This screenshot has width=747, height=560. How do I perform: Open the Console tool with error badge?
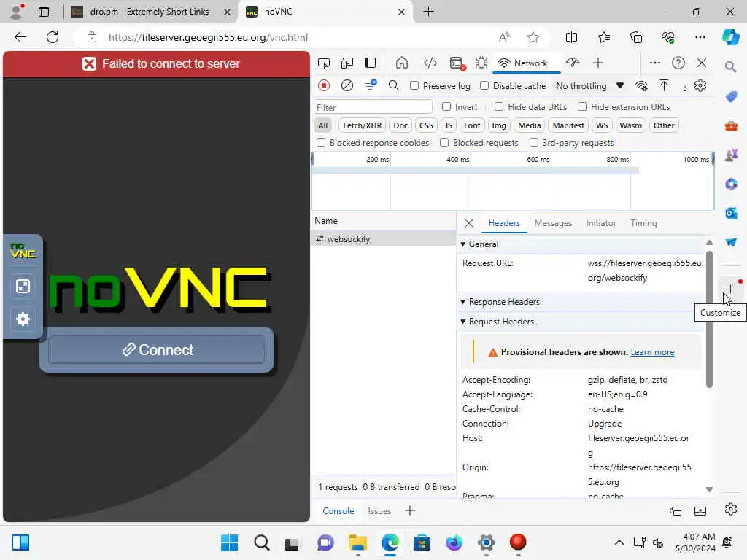457,63
